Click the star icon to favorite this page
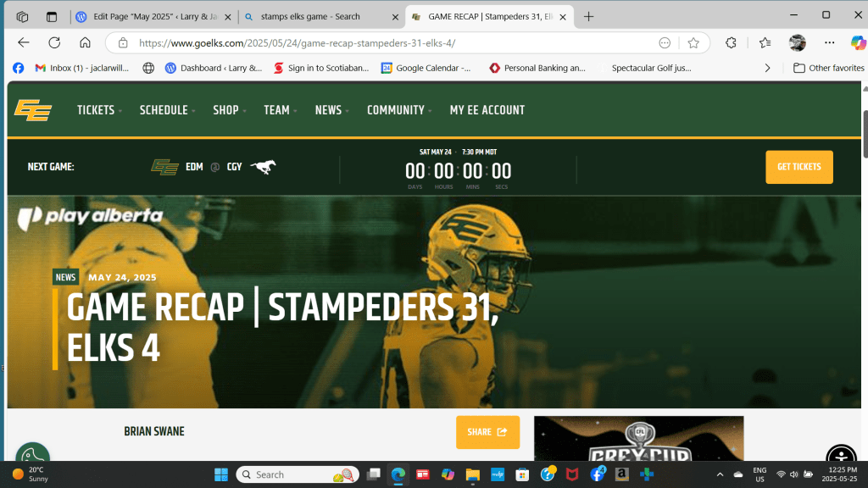The image size is (868, 488). click(x=693, y=42)
